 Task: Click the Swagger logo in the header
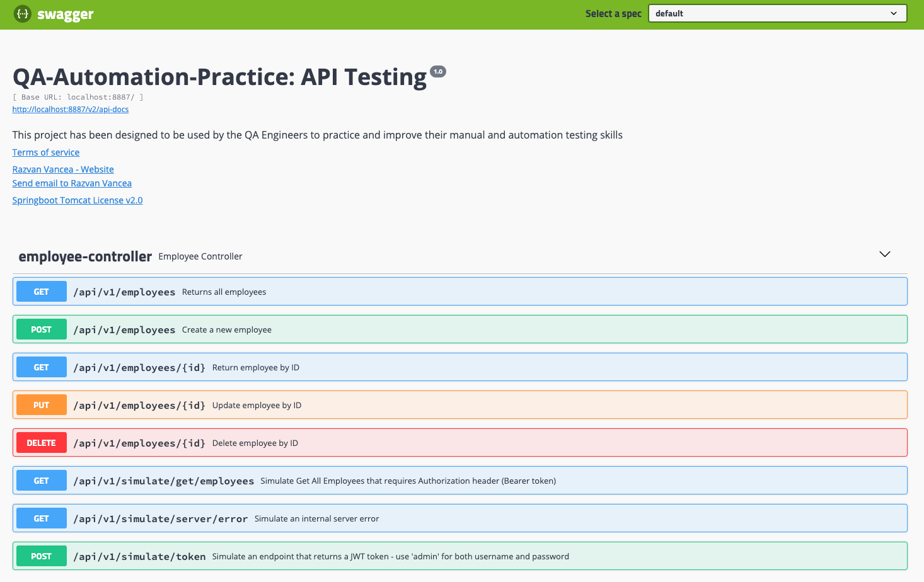coord(53,14)
